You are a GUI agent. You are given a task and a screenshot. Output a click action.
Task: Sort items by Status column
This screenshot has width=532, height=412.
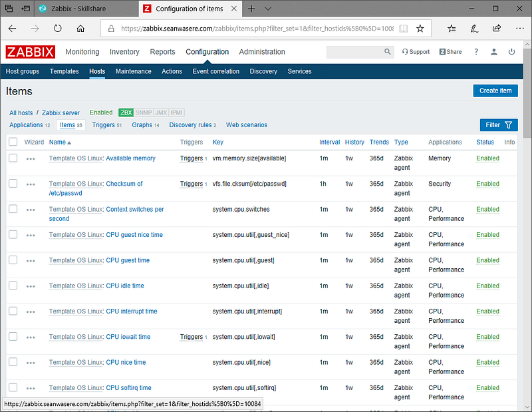[485, 142]
